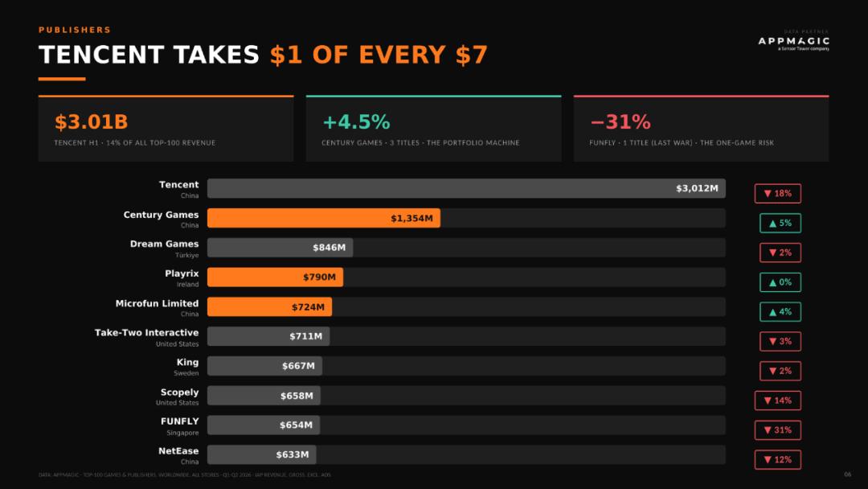Click the Dream Games publisher name
The image size is (868, 489).
coord(164,244)
